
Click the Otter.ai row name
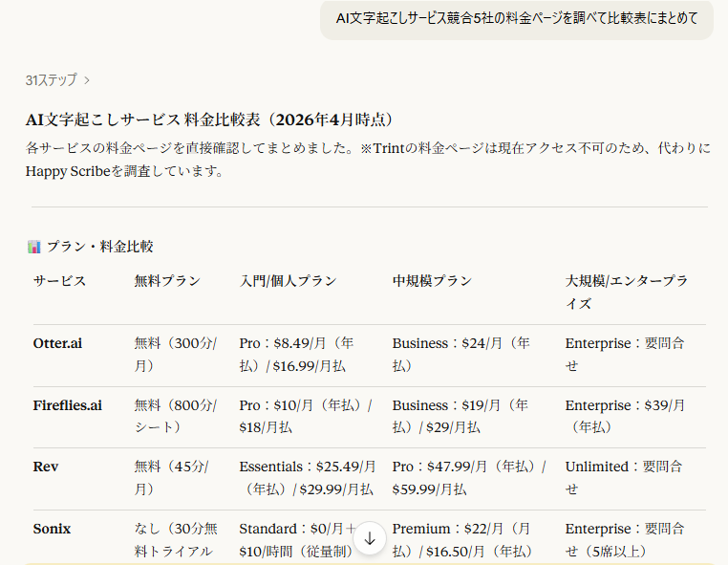pos(57,343)
